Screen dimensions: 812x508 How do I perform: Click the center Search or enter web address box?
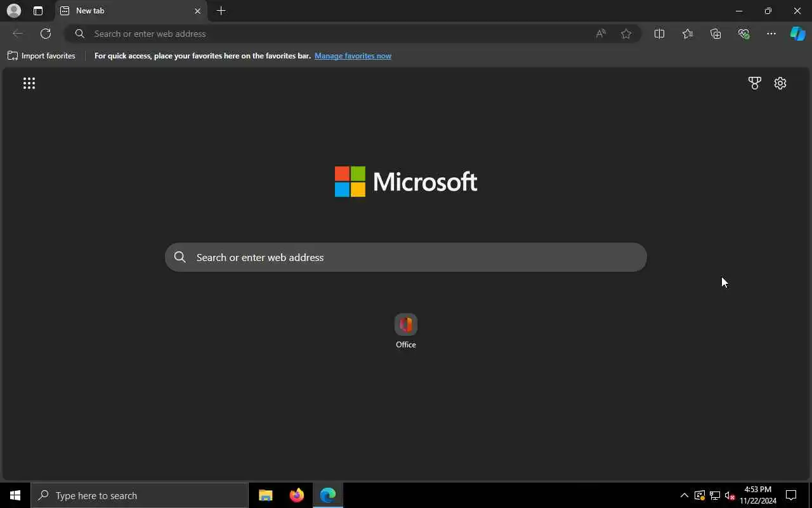click(x=406, y=257)
